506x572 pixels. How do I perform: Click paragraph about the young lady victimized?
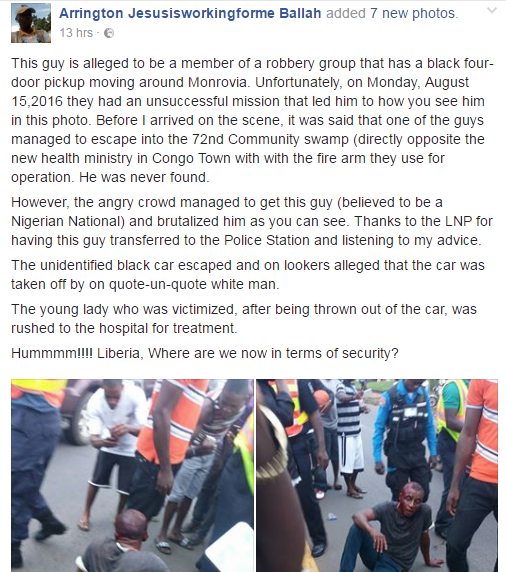(244, 318)
